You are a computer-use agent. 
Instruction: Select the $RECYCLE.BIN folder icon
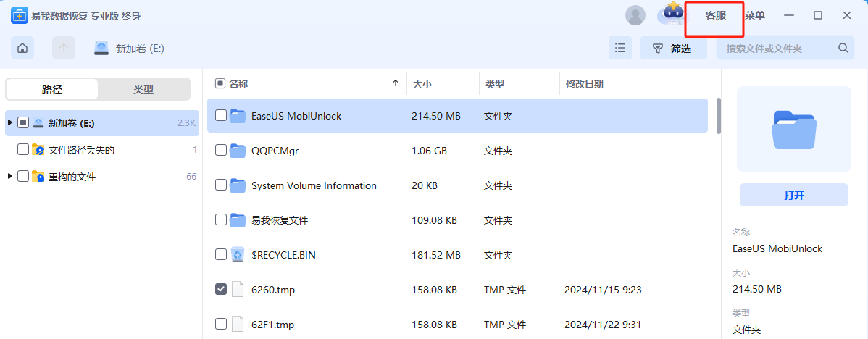pyautogui.click(x=238, y=255)
